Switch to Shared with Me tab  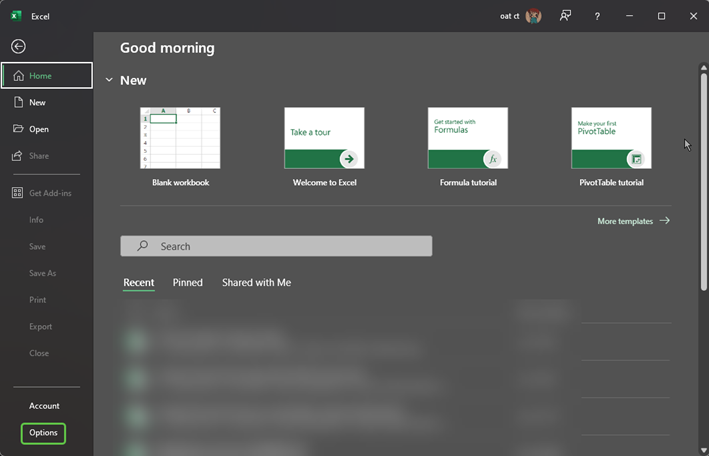coord(256,283)
